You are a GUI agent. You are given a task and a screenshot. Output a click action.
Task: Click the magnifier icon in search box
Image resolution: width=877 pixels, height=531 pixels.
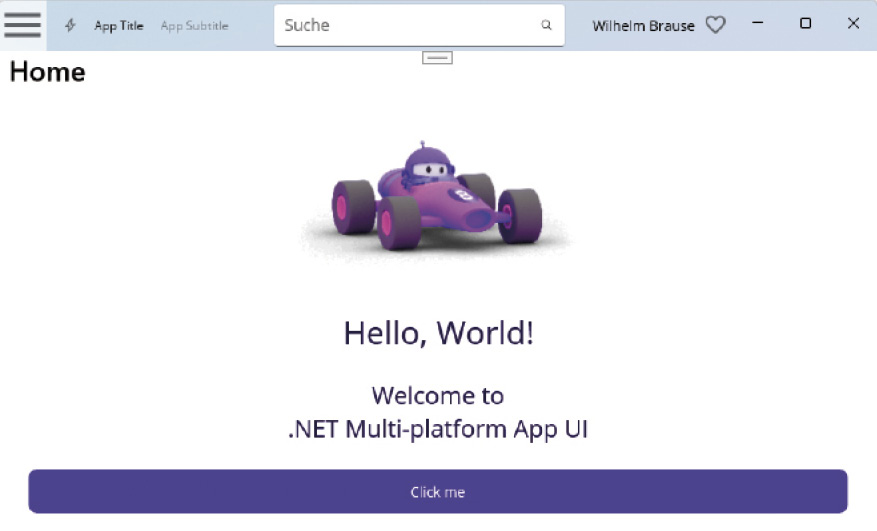click(546, 25)
